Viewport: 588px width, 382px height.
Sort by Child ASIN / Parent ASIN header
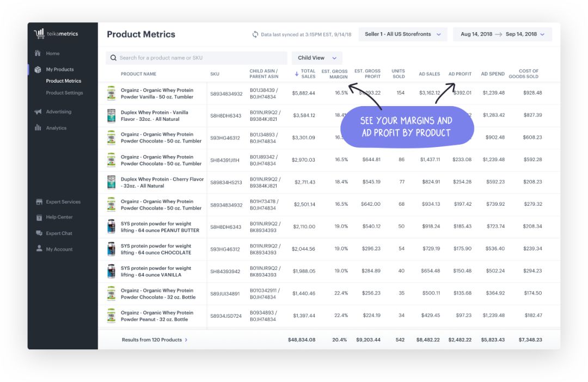click(x=264, y=73)
